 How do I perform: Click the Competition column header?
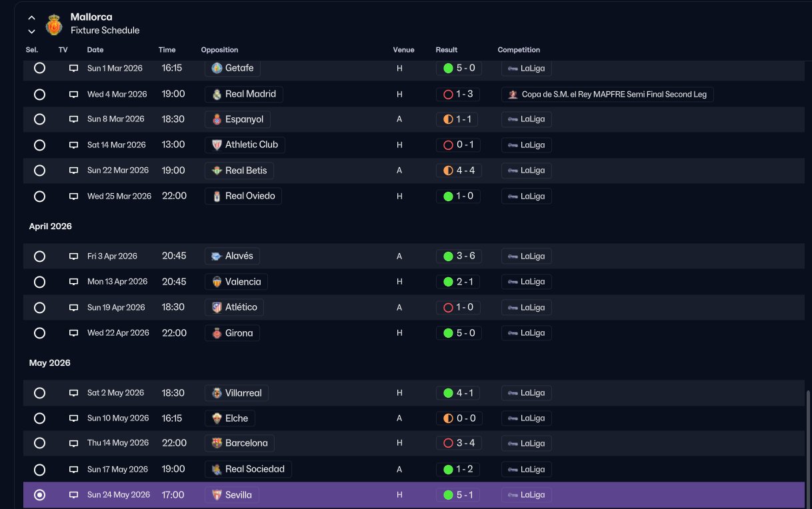click(x=519, y=50)
